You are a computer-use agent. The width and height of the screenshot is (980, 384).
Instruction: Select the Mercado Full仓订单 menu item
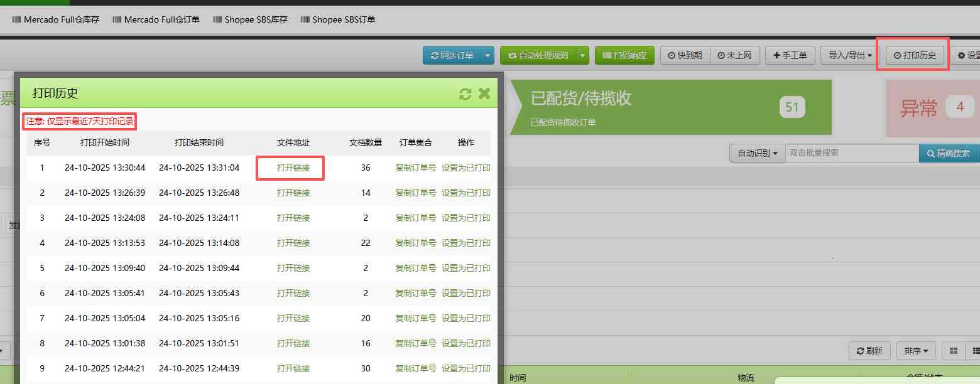coord(156,19)
